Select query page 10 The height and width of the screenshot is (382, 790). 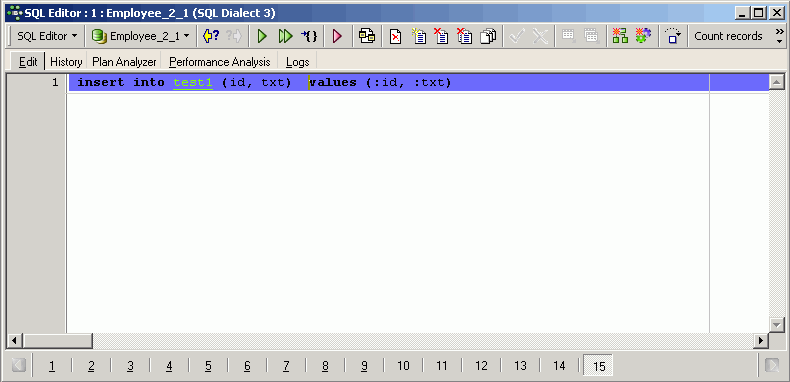[x=403, y=366]
